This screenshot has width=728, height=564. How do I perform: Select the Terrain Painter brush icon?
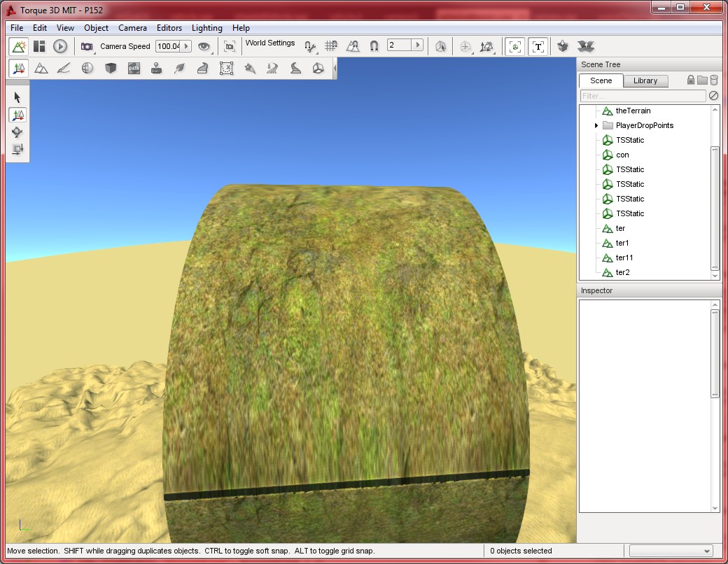coord(64,69)
